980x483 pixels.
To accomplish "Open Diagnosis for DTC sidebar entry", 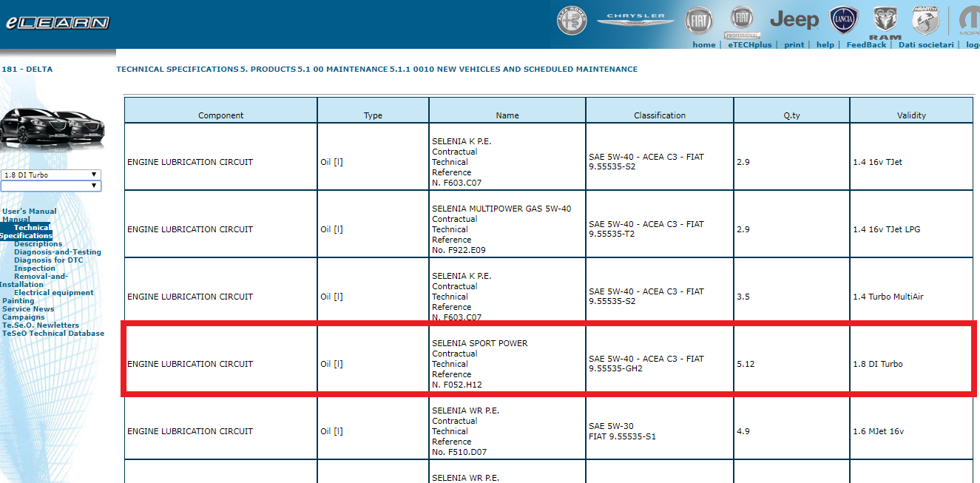I will (x=49, y=260).
